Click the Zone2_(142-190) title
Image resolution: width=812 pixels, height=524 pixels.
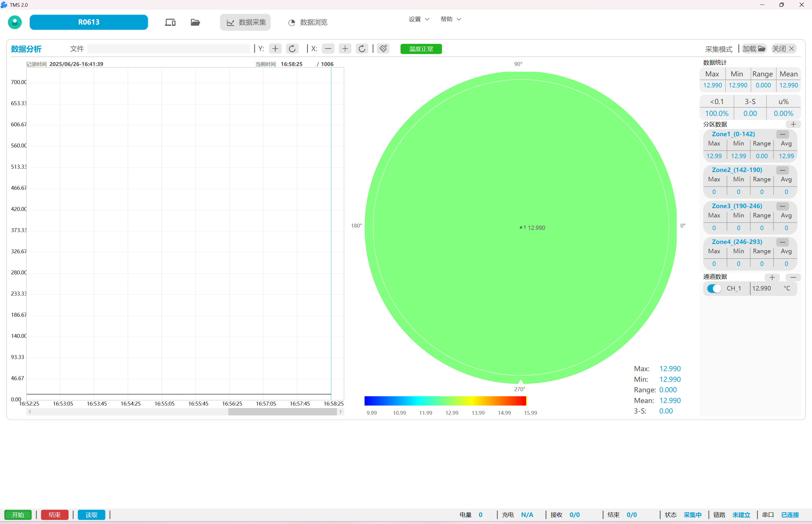pos(737,170)
